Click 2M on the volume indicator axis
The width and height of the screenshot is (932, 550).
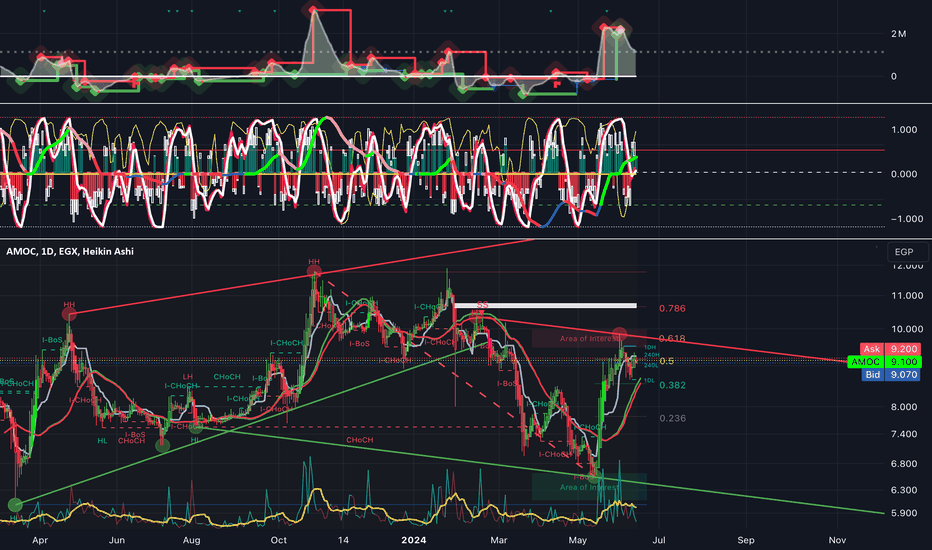[x=898, y=34]
